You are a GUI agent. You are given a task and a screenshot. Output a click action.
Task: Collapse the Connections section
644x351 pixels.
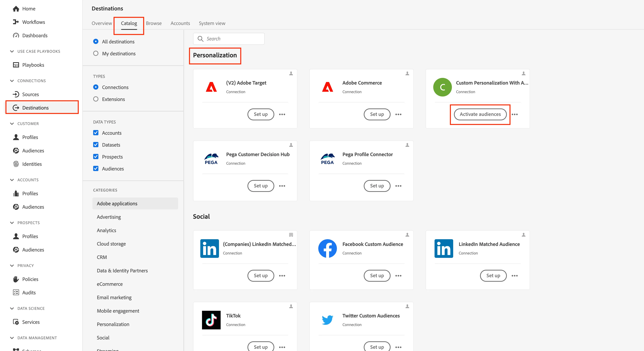pos(12,81)
